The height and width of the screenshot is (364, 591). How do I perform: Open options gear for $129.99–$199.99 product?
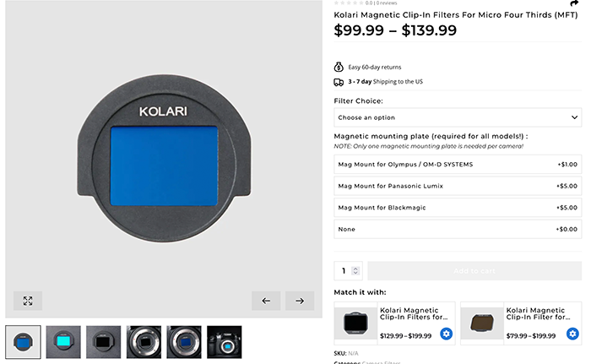(x=447, y=334)
